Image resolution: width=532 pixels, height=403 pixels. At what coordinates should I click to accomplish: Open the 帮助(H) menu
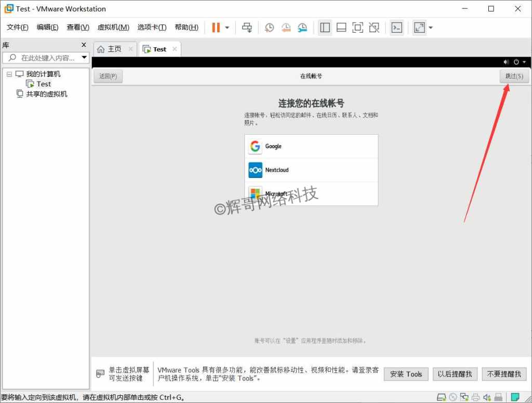pos(187,27)
